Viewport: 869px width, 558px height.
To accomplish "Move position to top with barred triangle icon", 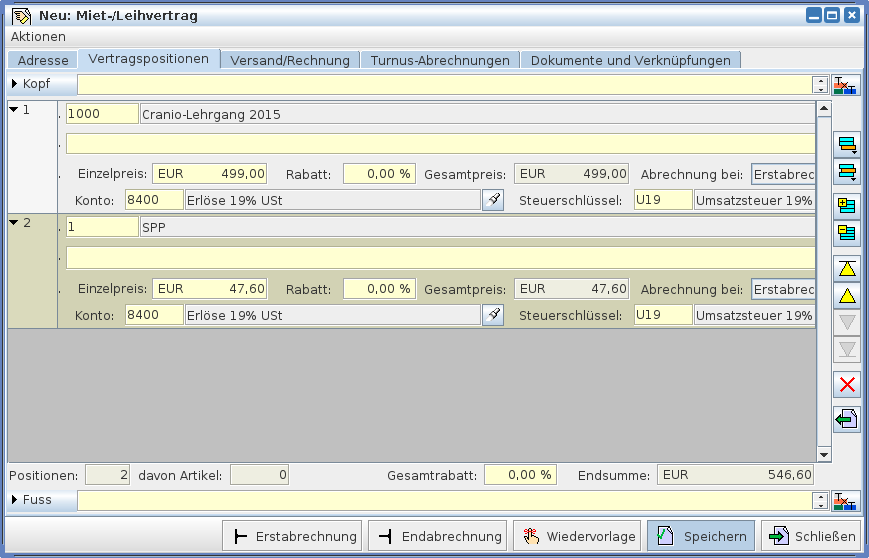I will pos(847,268).
